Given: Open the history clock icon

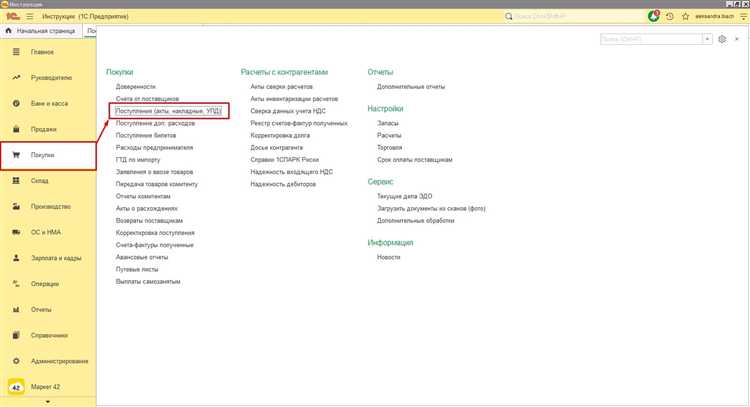Looking at the screenshot, I should (x=670, y=16).
